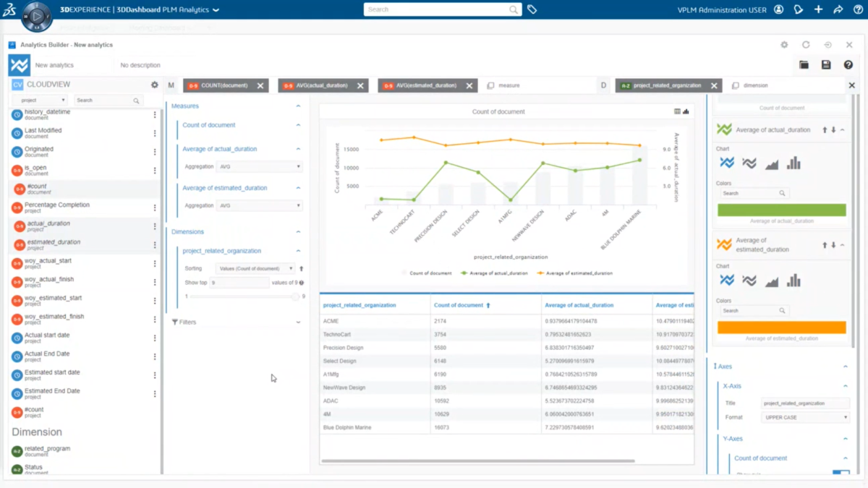Open Aggregation dropdown for actual_duration
The image size is (868, 488).
click(x=259, y=166)
